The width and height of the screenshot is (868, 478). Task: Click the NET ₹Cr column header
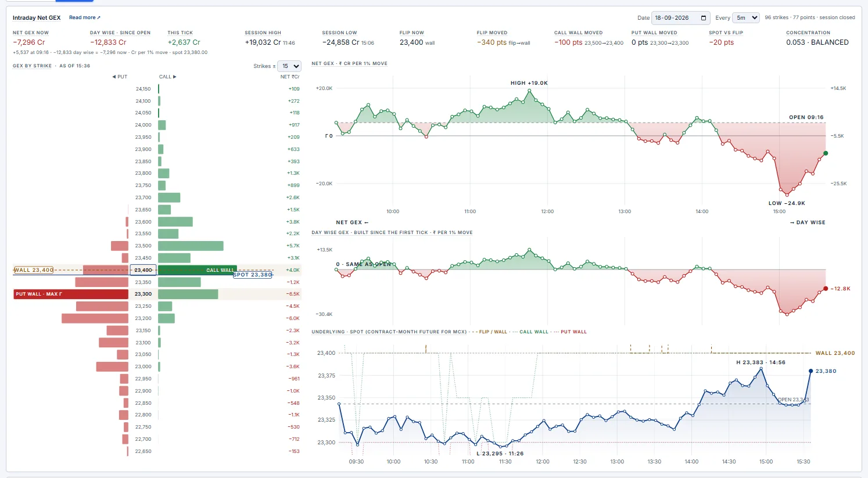pos(290,77)
